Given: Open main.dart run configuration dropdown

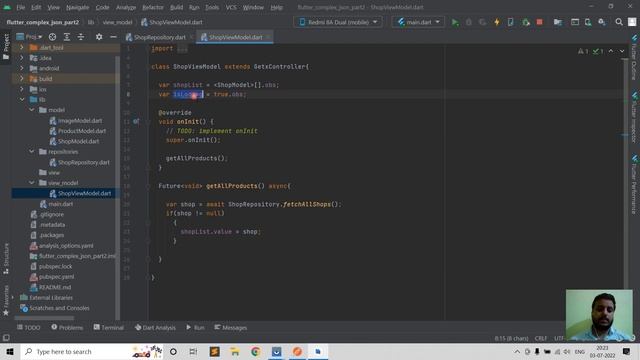Looking at the screenshot, I should coord(418,22).
